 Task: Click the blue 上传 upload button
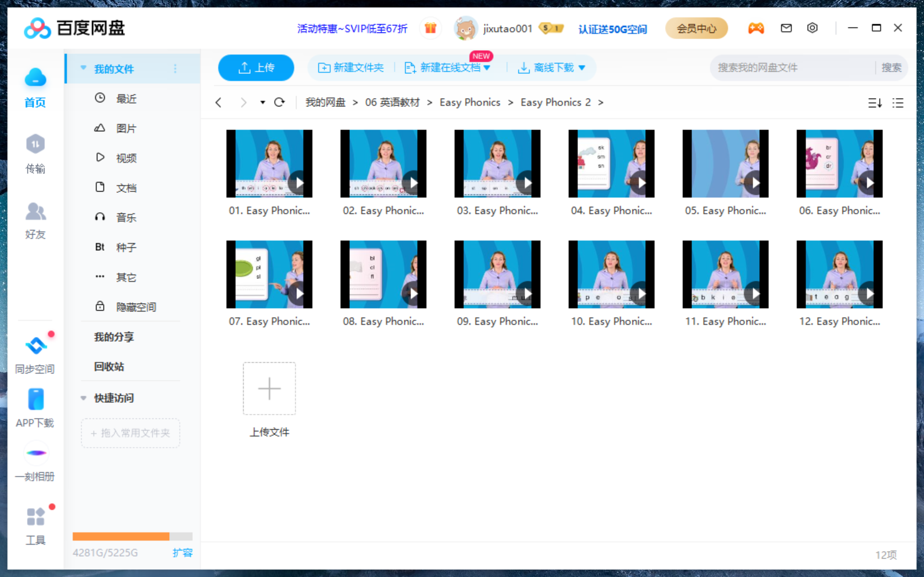(x=256, y=68)
